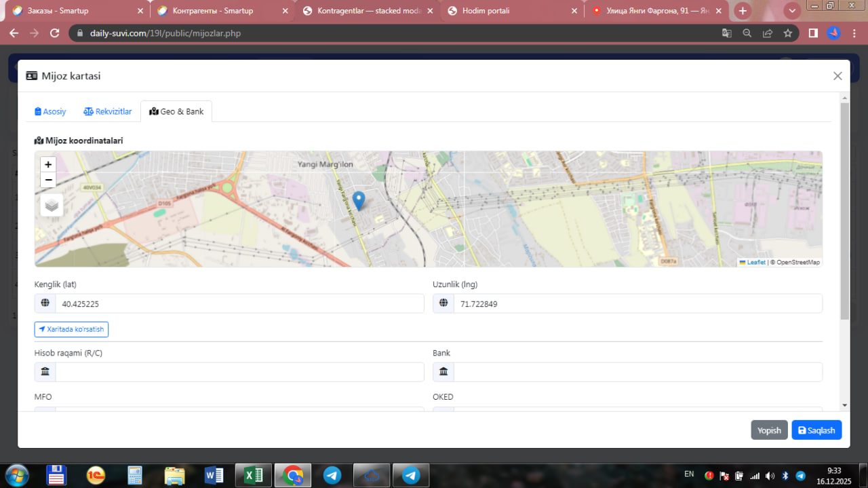868x488 pixels.
Task: Save with the Saqlash button
Action: pyautogui.click(x=816, y=430)
